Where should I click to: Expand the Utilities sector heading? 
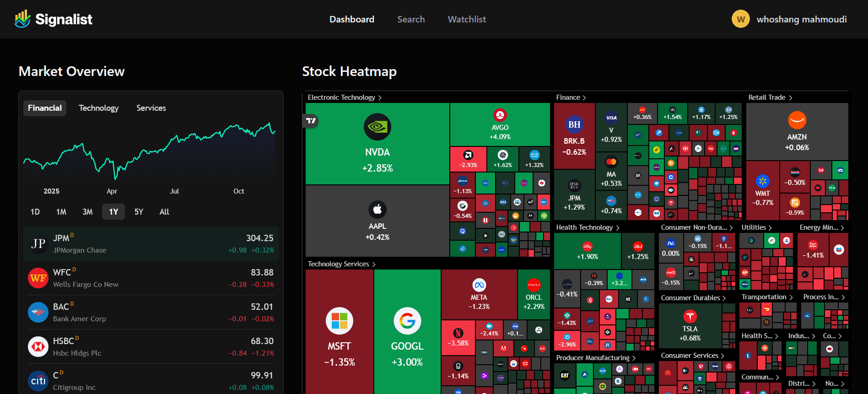click(x=757, y=227)
